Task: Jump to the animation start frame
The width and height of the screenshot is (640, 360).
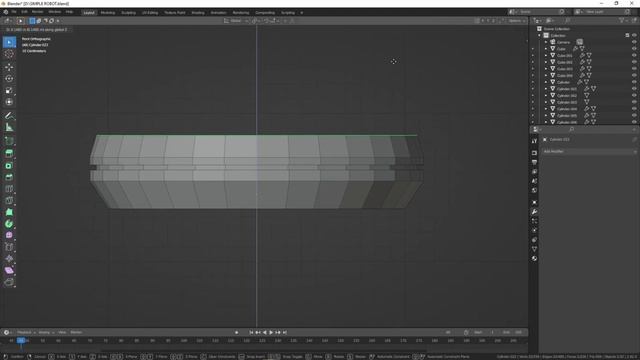Action: 251,333
